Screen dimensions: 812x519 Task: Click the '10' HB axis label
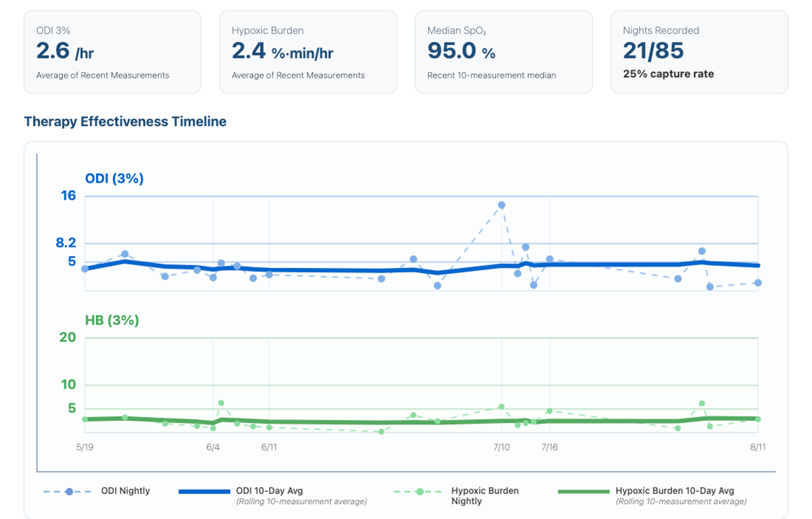tap(68, 385)
